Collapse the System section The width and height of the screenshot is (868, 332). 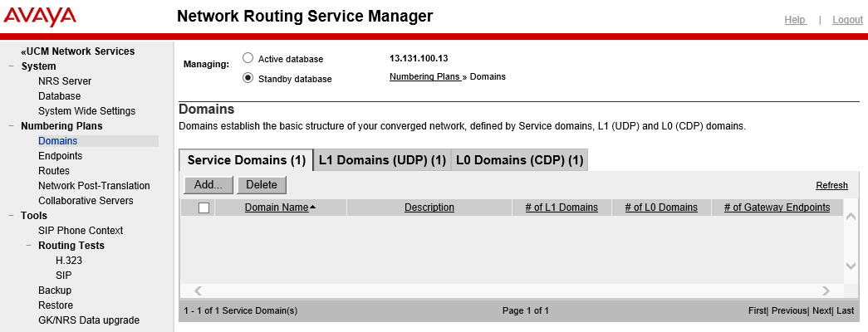pyautogui.click(x=12, y=66)
